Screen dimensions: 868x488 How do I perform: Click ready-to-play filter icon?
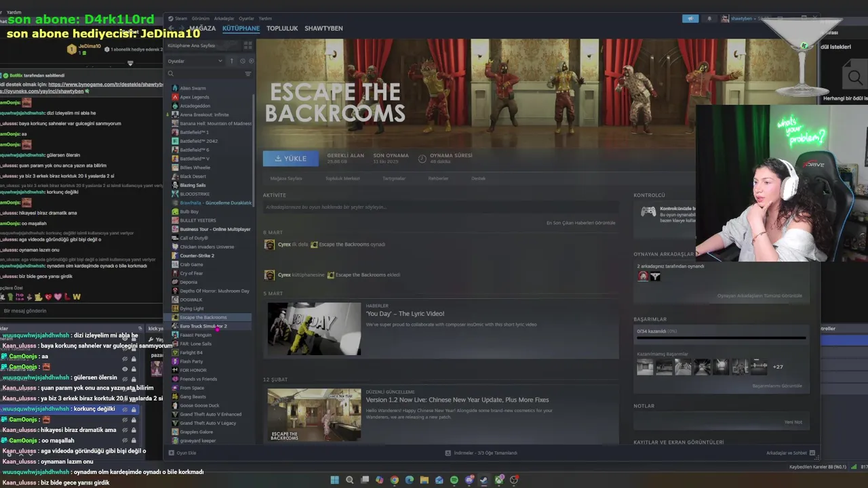251,61
